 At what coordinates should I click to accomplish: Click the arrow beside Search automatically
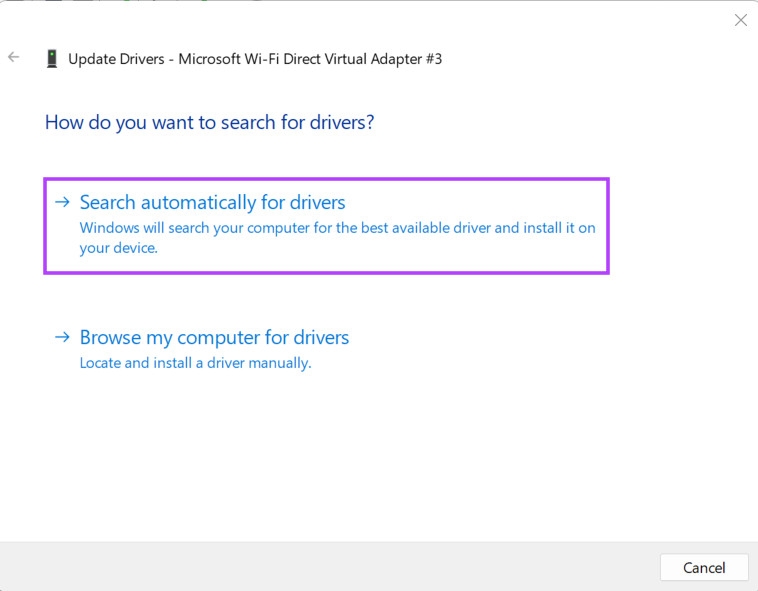pos(62,202)
